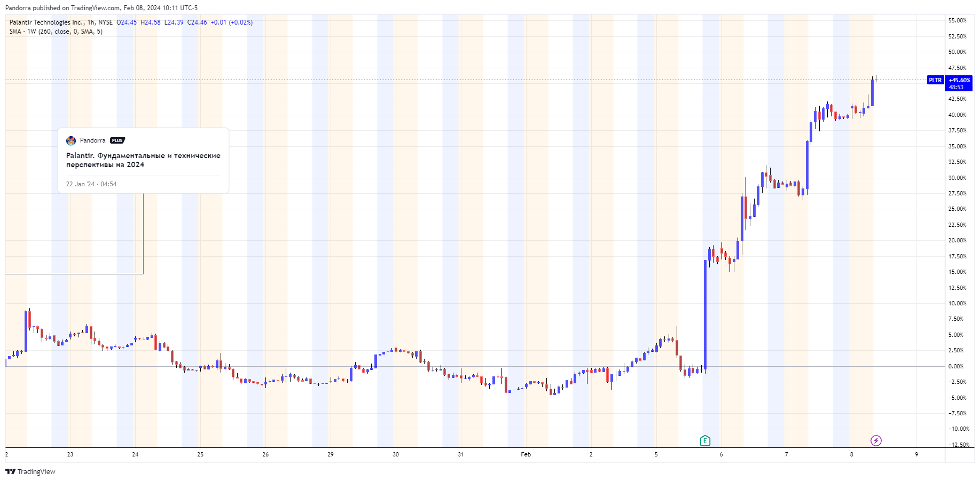The width and height of the screenshot is (980, 481).
Task: Click the purple lightning bolt event marker
Action: (876, 440)
